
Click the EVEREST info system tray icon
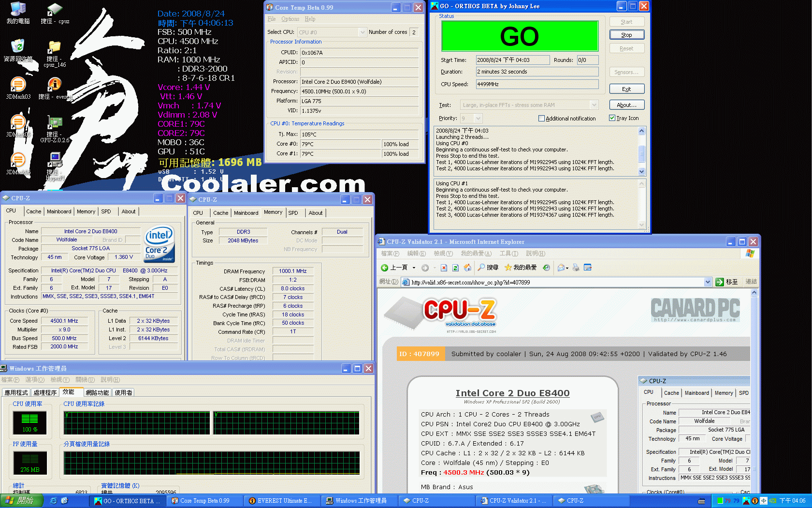click(x=754, y=501)
